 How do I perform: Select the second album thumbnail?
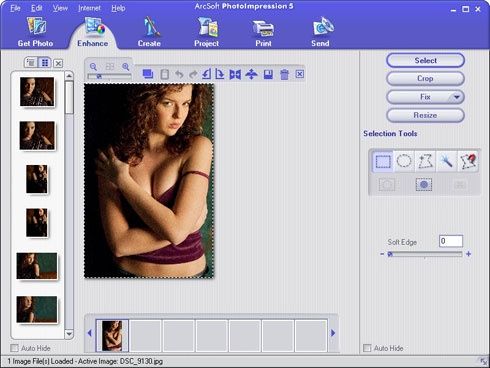[x=37, y=135]
